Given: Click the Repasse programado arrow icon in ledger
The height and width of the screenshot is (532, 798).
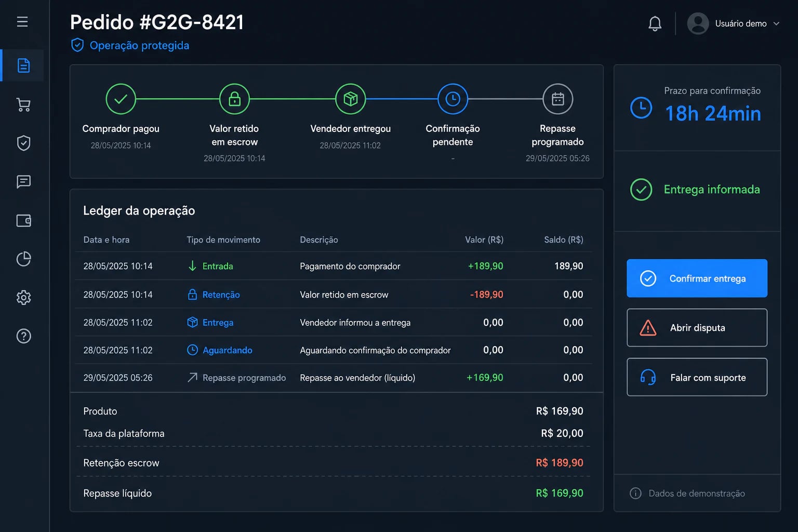Looking at the screenshot, I should click(x=192, y=378).
